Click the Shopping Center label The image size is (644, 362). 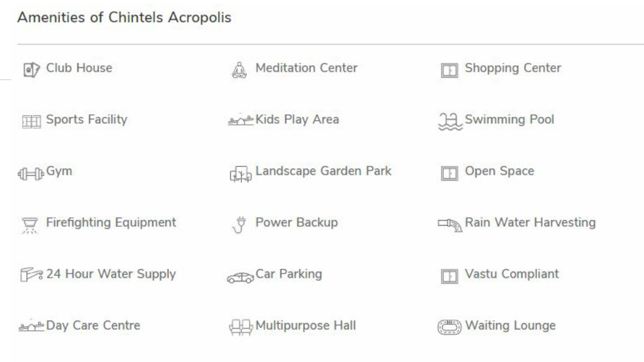(513, 68)
